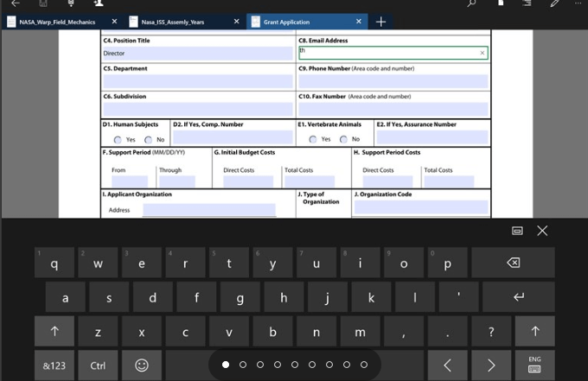Switch to the NASA_Warp_Field_Mechanics tab
The width and height of the screenshot is (588, 381).
pos(57,22)
